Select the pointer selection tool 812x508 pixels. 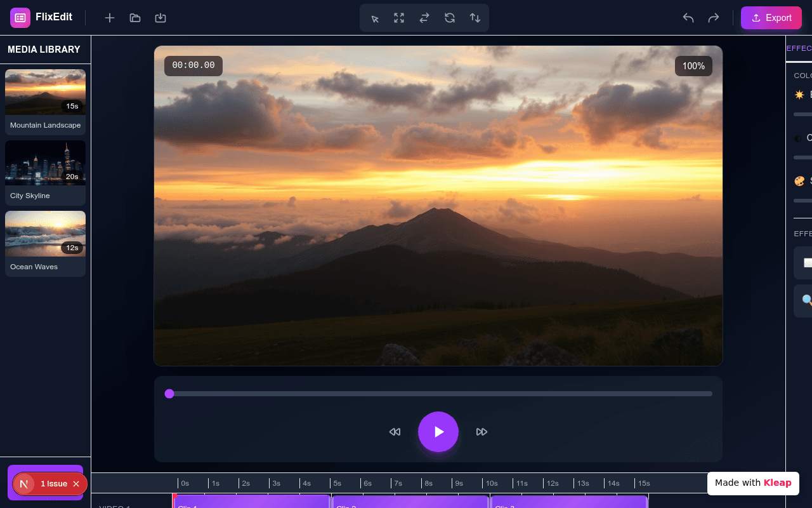tap(375, 18)
